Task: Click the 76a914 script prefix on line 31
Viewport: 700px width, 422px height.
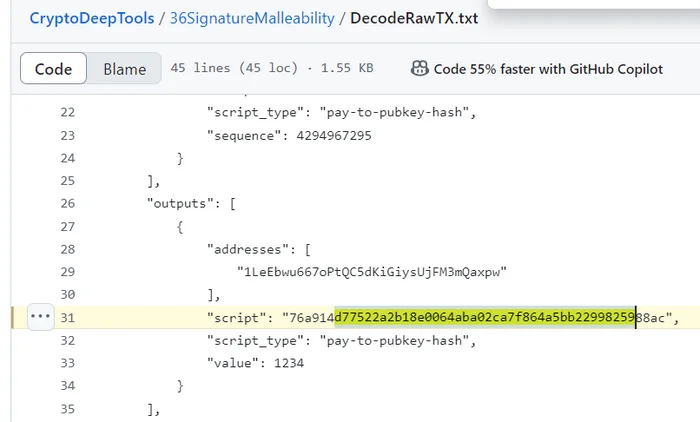Action: (x=312, y=318)
